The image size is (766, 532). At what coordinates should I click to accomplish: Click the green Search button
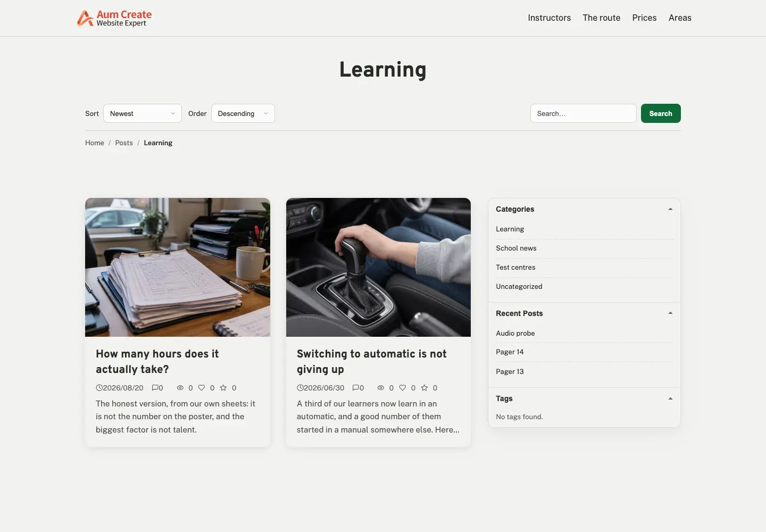[661, 113]
